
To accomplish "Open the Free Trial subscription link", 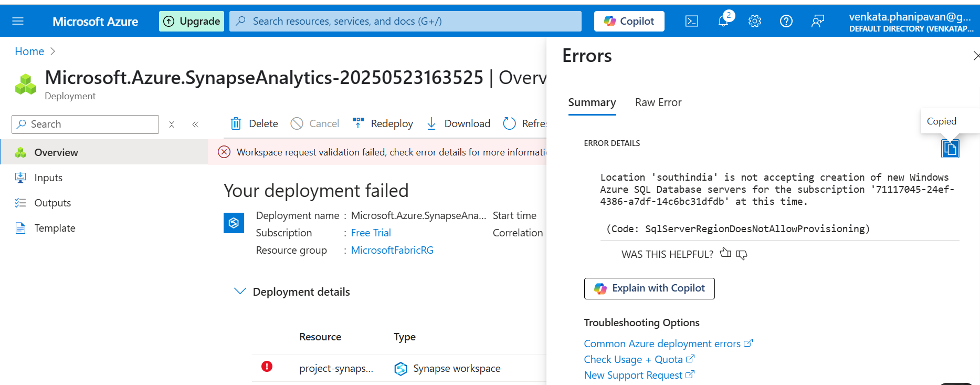I will (x=371, y=233).
